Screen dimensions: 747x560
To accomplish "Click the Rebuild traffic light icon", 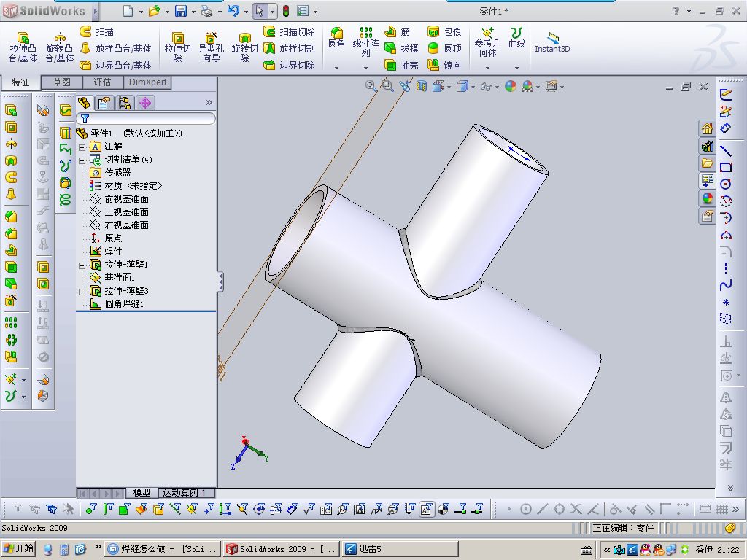I will (286, 10).
